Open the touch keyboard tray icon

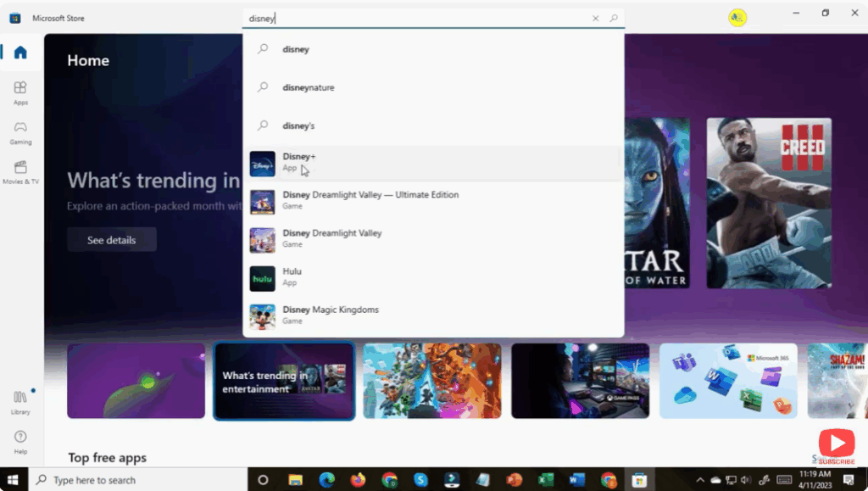784,480
